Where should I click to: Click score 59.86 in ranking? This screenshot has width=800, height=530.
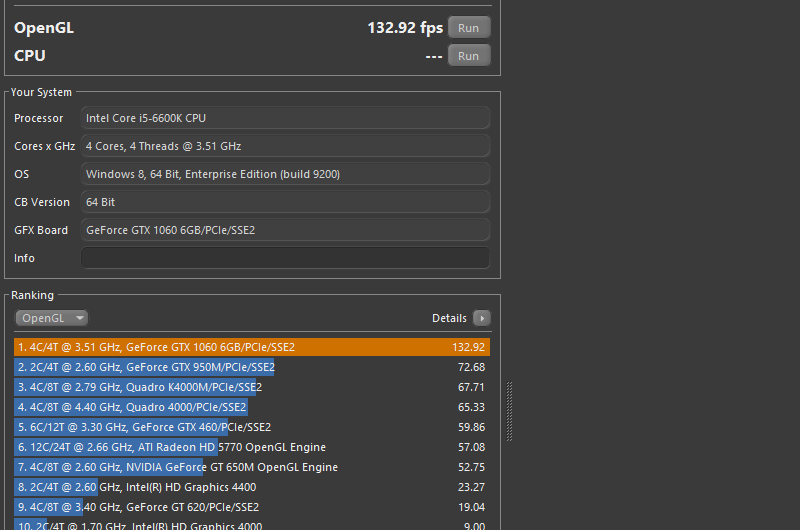click(471, 427)
